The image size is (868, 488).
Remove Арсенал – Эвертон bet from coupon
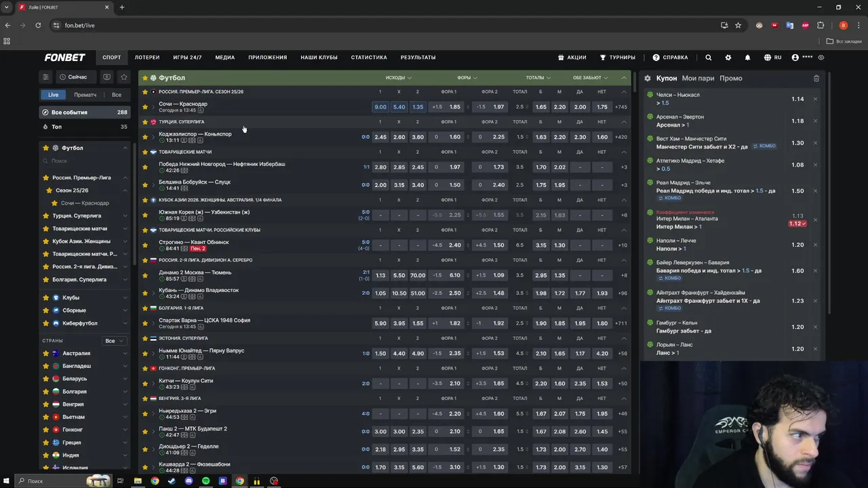coord(815,121)
